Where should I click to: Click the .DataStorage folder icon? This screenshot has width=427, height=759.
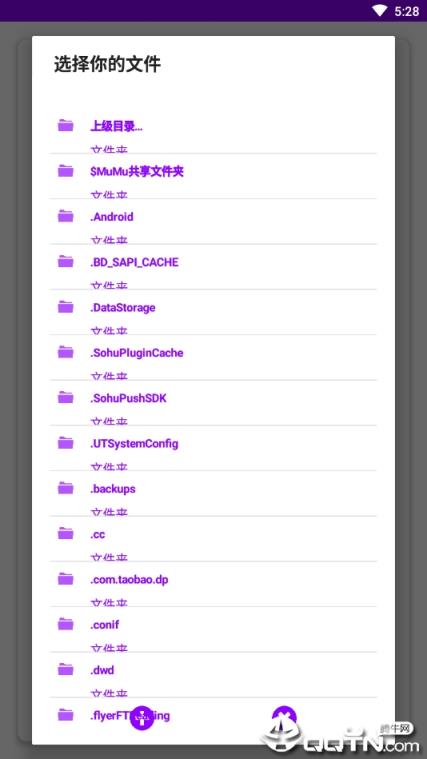(x=65, y=307)
